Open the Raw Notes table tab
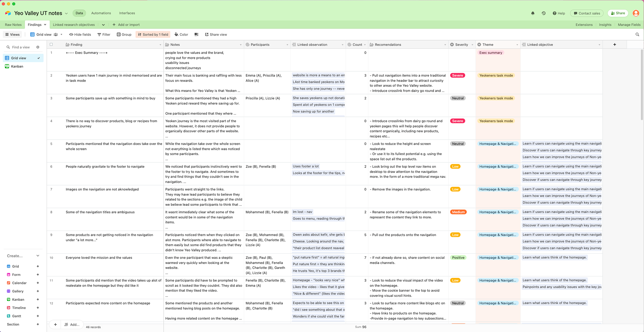 pyautogui.click(x=13, y=25)
